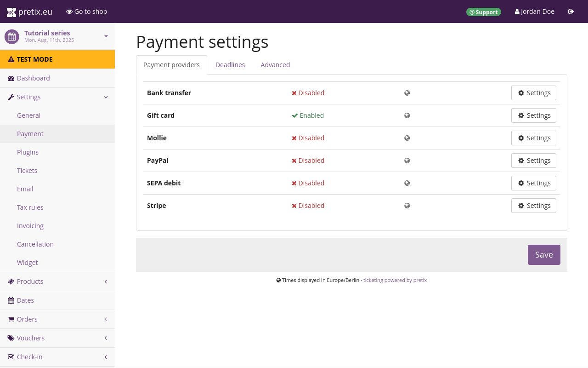The image size is (588, 368).
Task: Expand the Orders sidebar section chevron
Action: pyautogui.click(x=106, y=319)
